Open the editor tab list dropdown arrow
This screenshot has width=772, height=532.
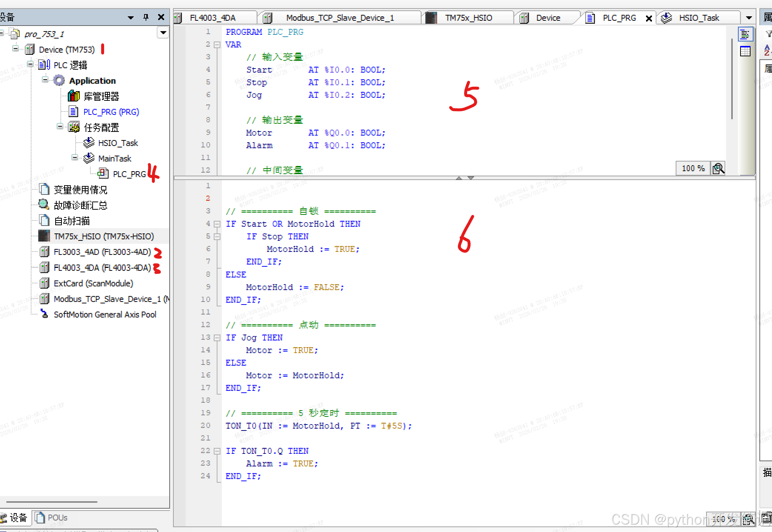(749, 18)
